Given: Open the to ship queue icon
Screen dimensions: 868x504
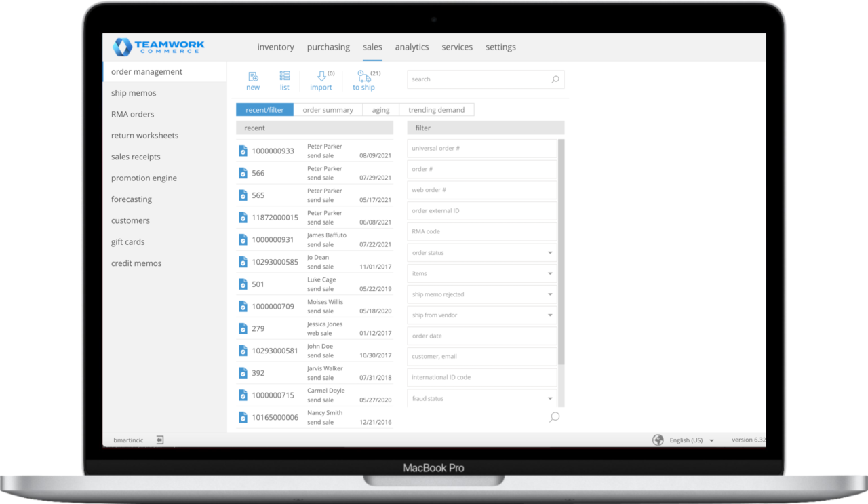Looking at the screenshot, I should pos(364,78).
